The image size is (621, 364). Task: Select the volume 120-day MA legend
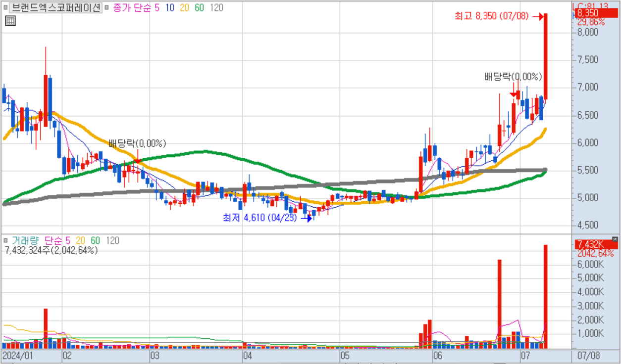coord(112,241)
